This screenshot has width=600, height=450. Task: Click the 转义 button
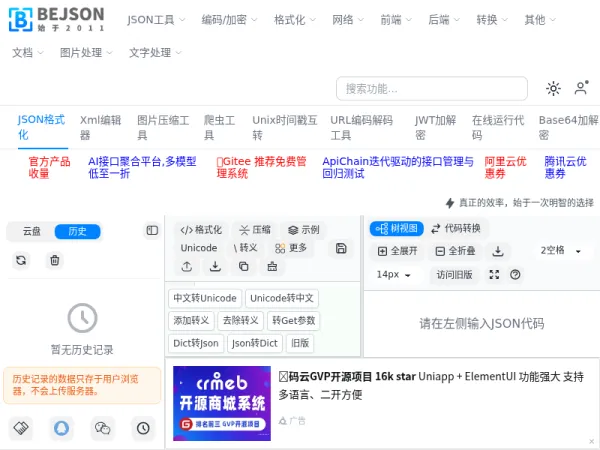tap(246, 248)
